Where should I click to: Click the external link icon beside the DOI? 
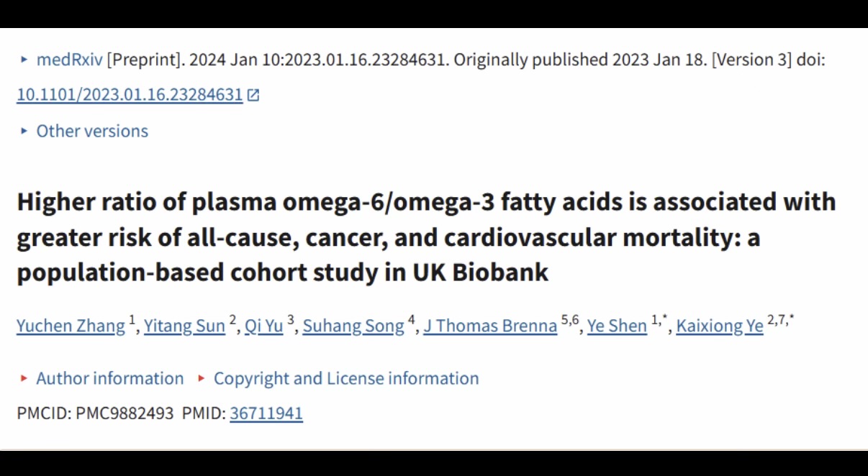click(253, 95)
